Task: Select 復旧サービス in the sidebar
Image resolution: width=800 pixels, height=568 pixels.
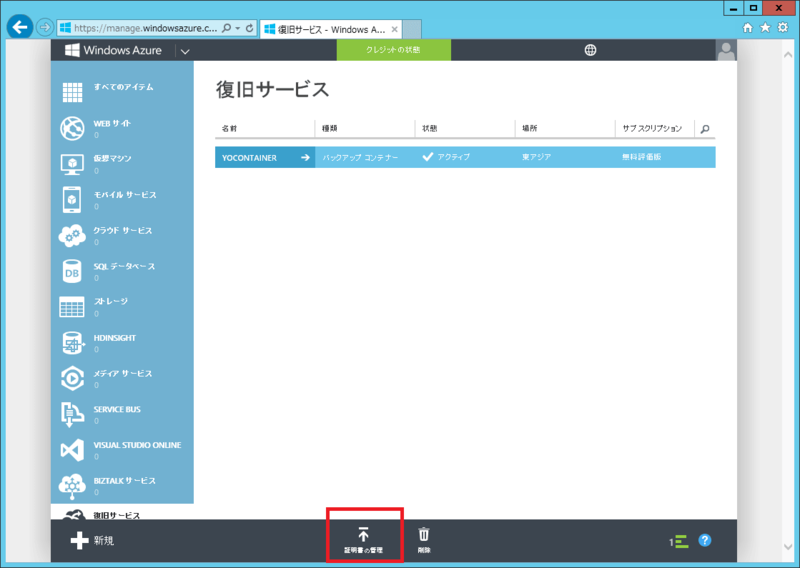Action: (117, 515)
